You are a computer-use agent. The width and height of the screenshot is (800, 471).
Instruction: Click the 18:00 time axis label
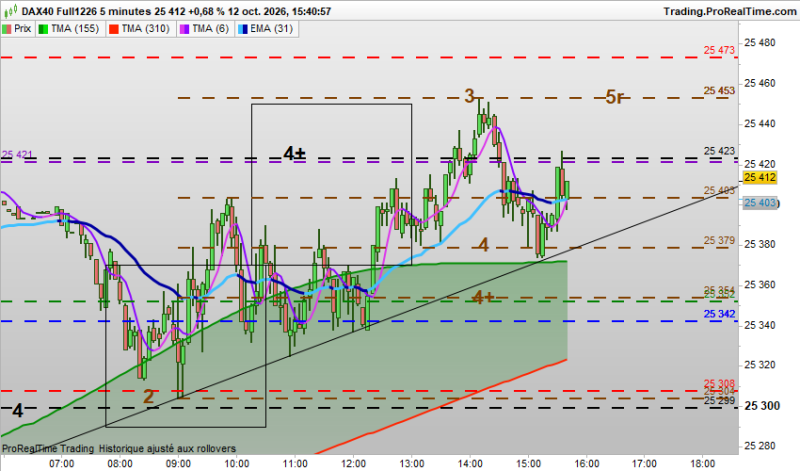pyautogui.click(x=703, y=464)
